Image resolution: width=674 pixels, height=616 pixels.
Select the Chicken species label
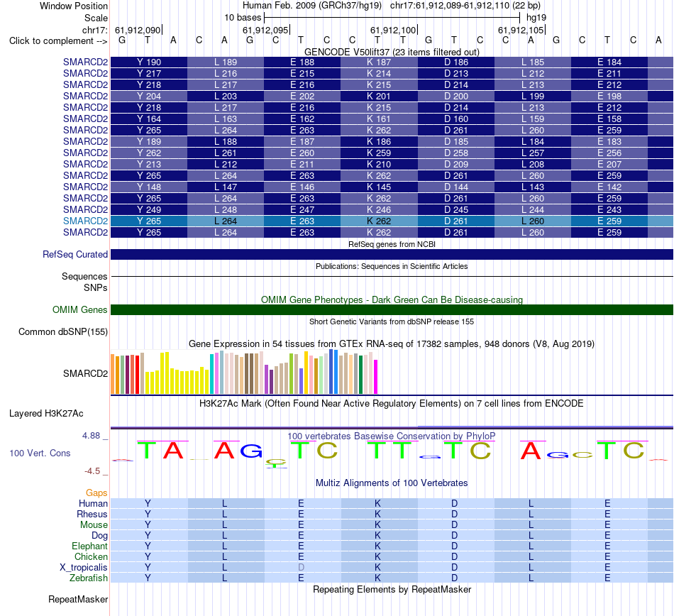pos(91,556)
